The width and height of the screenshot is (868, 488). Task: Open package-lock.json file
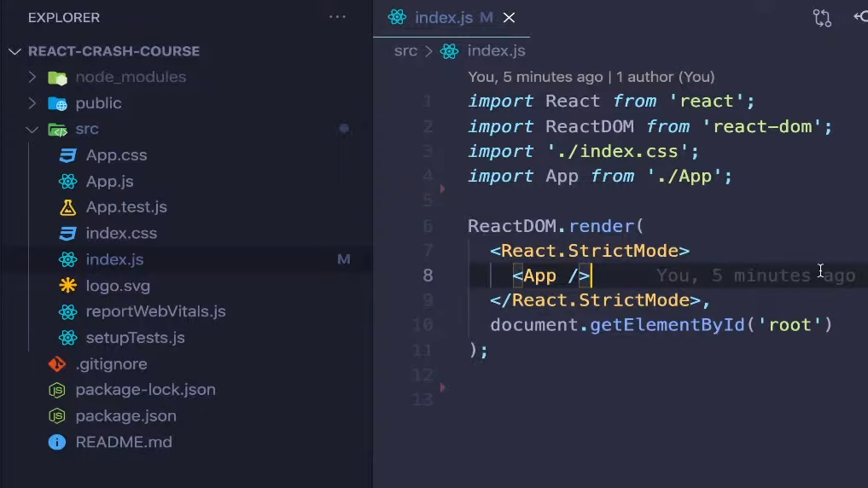point(146,390)
